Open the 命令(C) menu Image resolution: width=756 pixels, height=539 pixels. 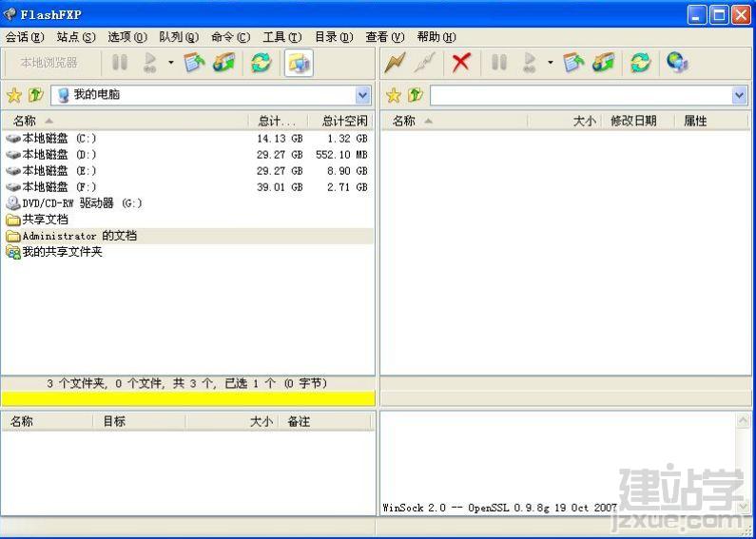coord(230,37)
